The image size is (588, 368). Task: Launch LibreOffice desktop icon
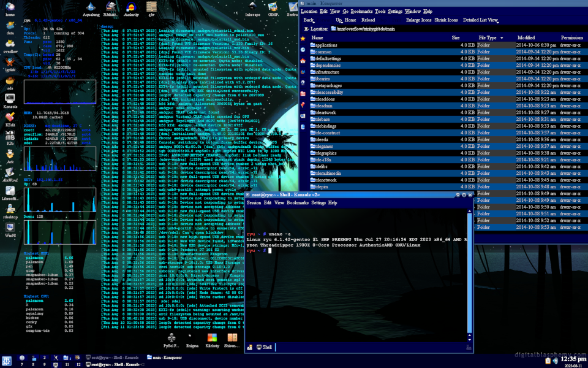[10, 193]
